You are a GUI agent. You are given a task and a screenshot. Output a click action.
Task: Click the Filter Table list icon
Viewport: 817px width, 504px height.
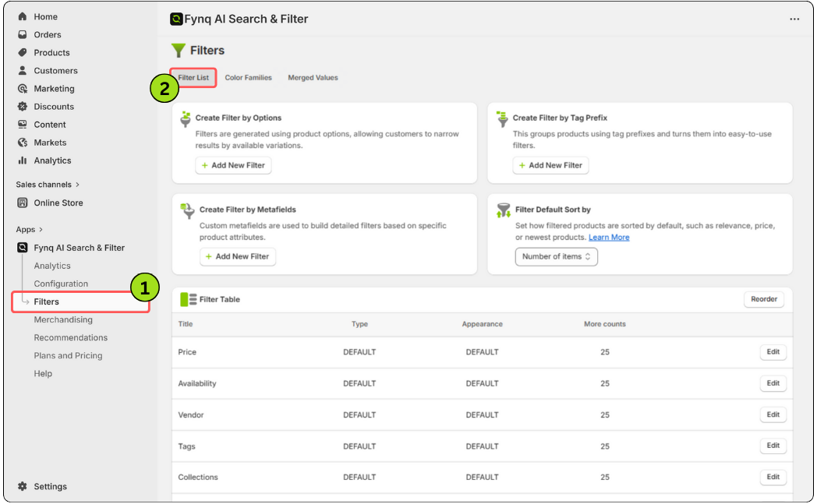(x=188, y=299)
